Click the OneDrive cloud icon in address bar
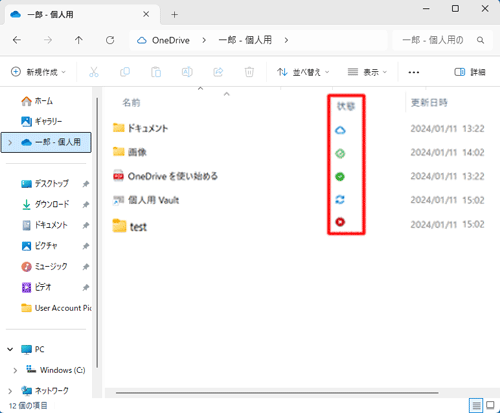Screen dimensions: 500x413 [142, 41]
